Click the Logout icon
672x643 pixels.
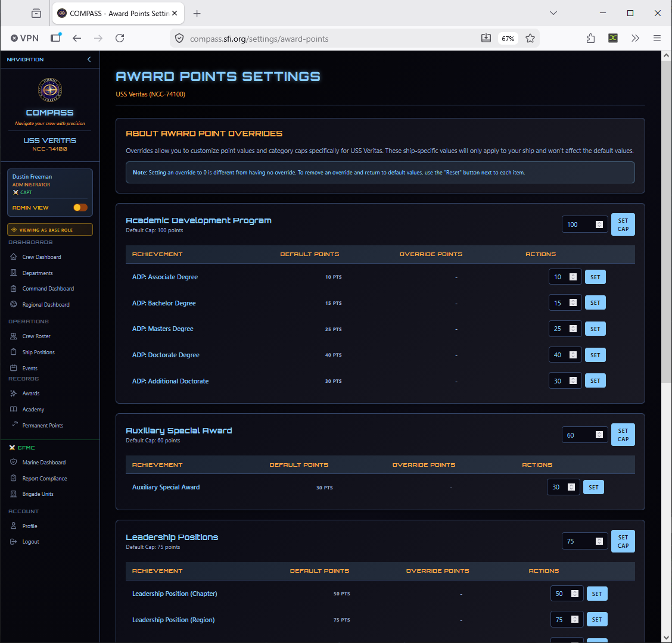tap(13, 541)
